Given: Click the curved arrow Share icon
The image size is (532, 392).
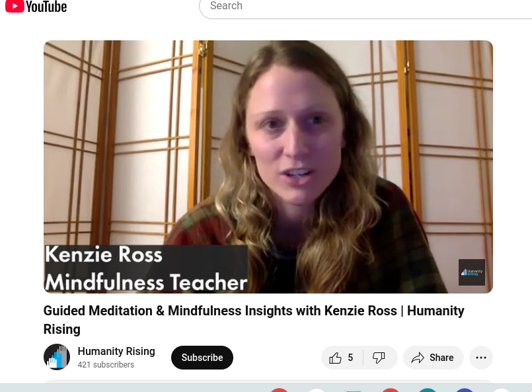Looking at the screenshot, I should tap(418, 358).
